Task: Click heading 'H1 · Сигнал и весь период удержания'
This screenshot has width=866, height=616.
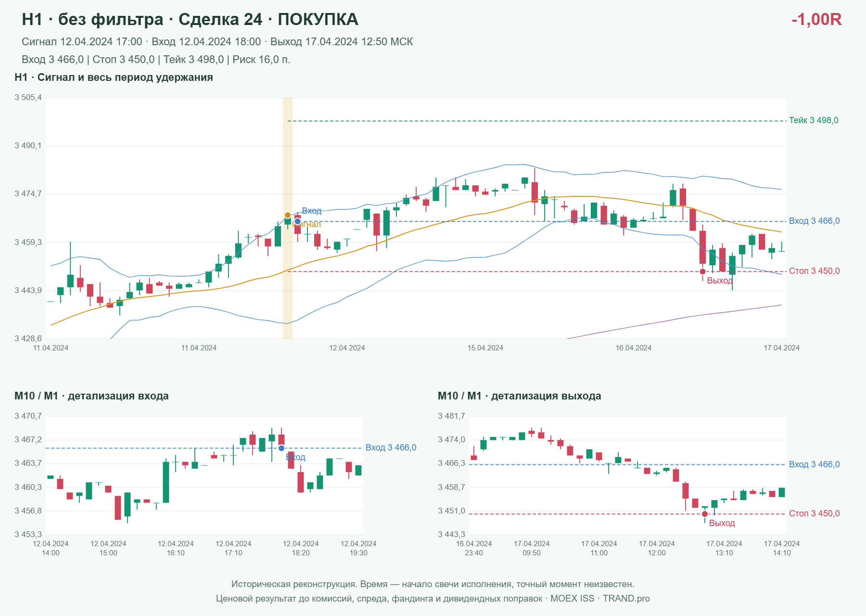Action: coord(114,77)
